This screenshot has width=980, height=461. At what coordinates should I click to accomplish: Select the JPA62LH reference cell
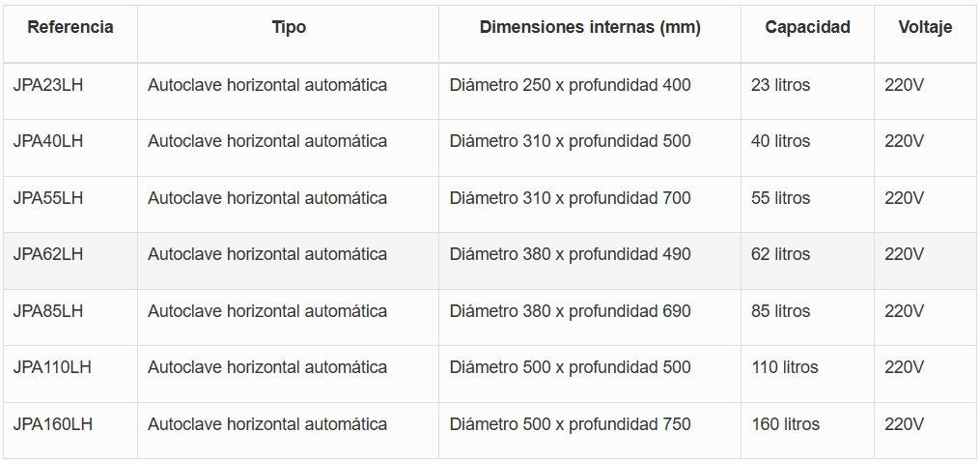click(48, 254)
